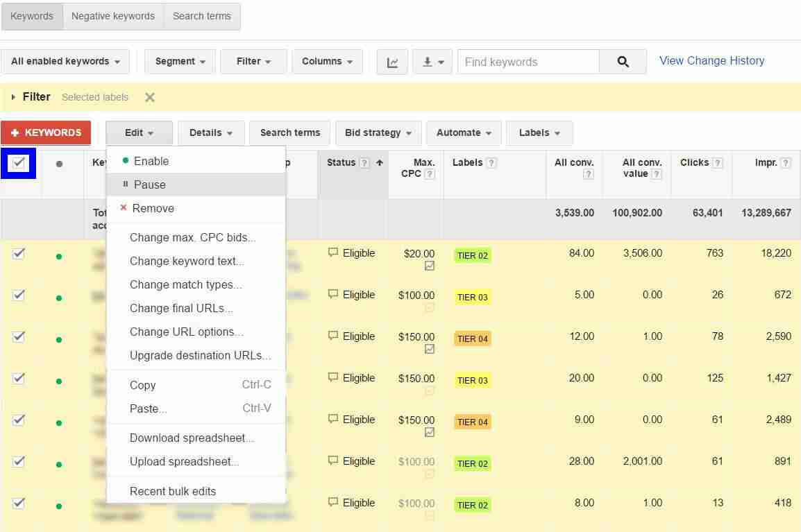Click the Clicks column help icon

click(x=718, y=163)
